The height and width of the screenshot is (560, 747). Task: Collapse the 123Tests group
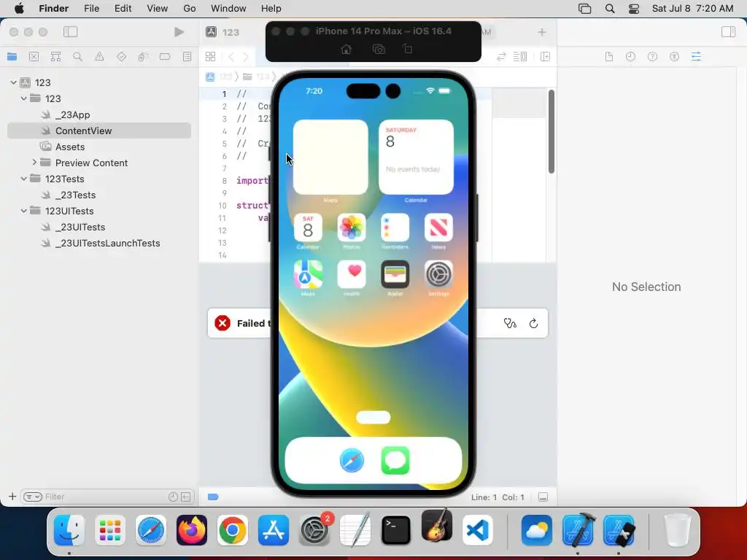click(24, 179)
